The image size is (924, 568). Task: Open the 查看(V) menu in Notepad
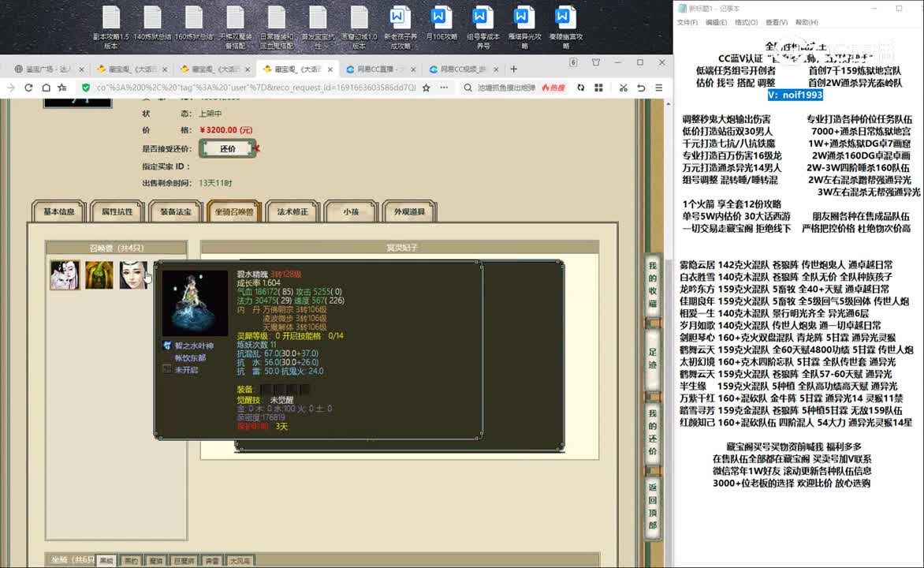pyautogui.click(x=776, y=22)
